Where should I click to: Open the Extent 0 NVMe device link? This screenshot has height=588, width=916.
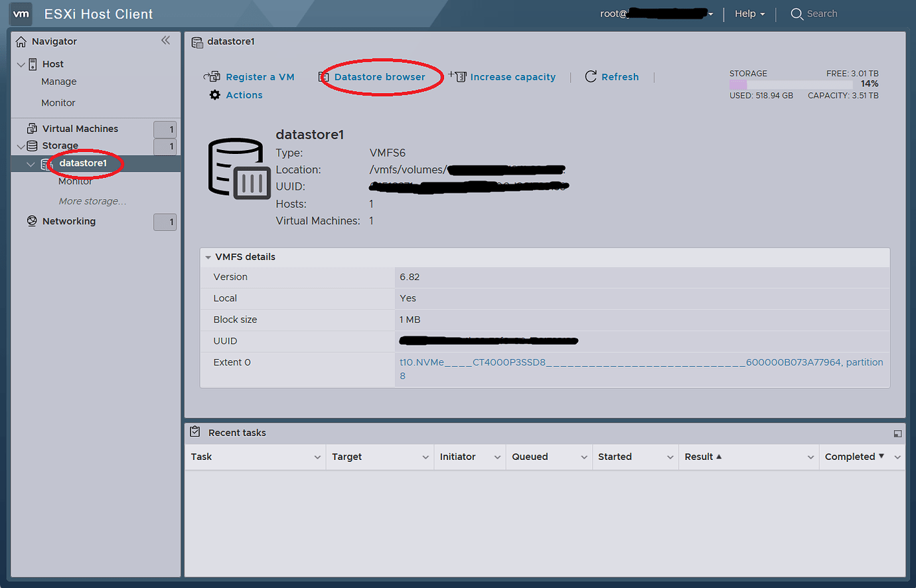click(x=641, y=369)
